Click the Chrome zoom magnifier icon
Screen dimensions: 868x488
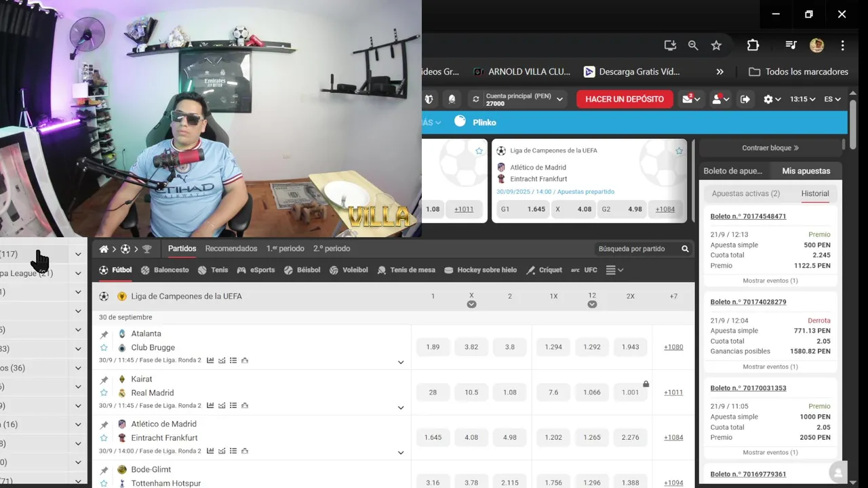pos(693,45)
